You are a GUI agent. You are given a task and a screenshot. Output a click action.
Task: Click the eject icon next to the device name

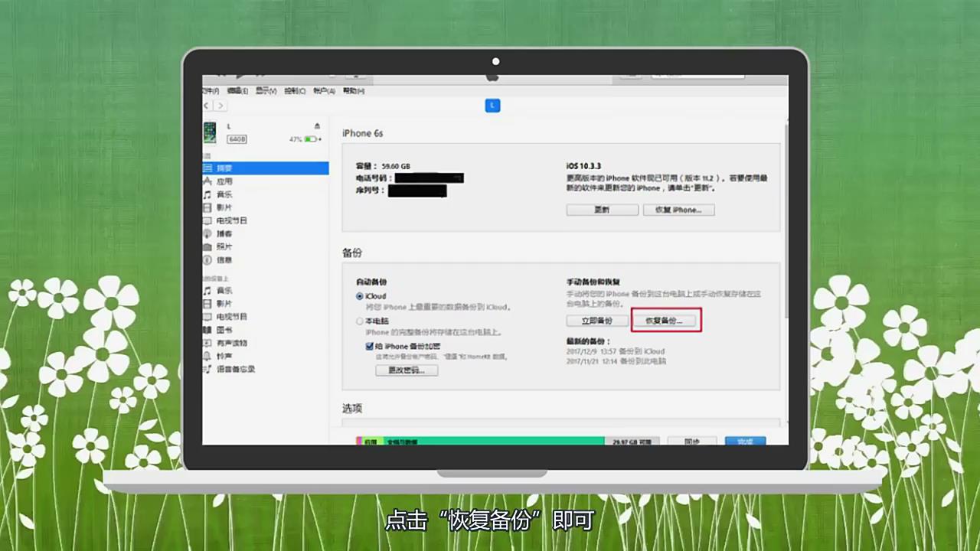tap(316, 125)
